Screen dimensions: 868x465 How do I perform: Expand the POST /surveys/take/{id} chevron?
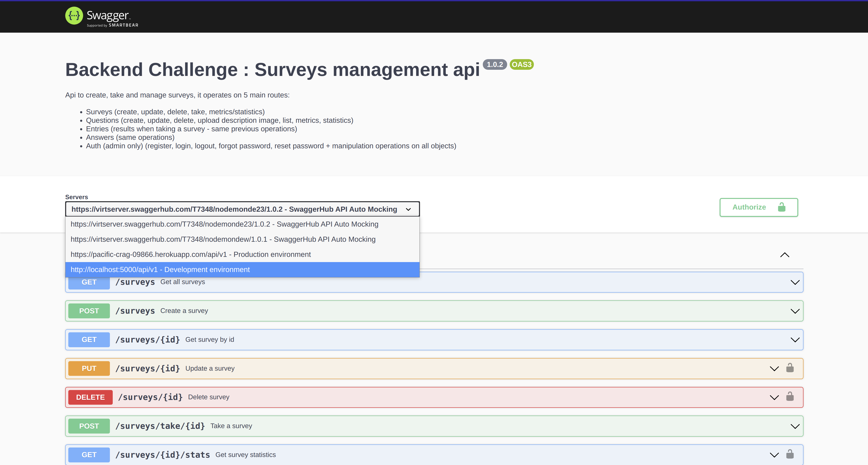click(x=795, y=426)
